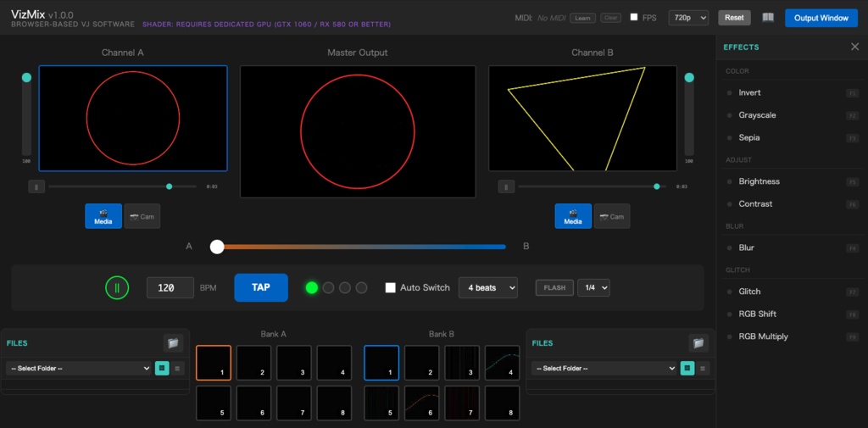Viewport: 868px width, 428px height.
Task: Select Bank A slot 4
Action: pyautogui.click(x=334, y=363)
